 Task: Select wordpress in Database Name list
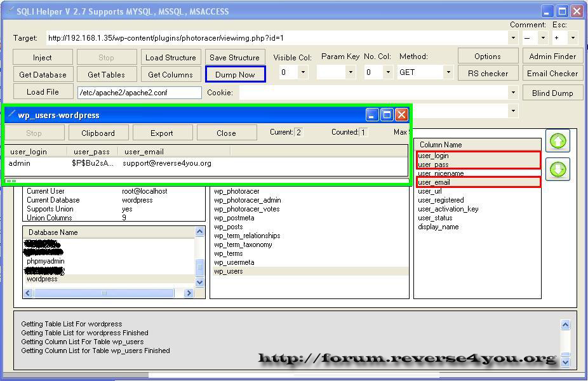pyautogui.click(x=109, y=279)
